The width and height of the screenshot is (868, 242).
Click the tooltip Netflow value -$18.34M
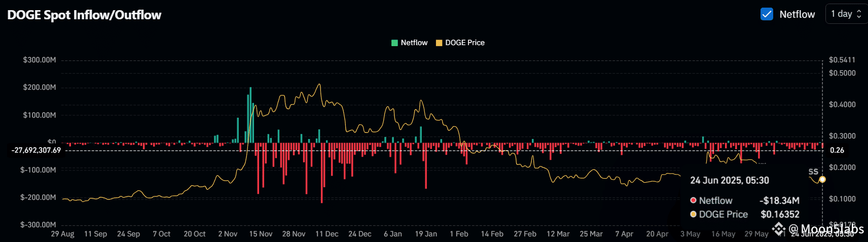pos(779,201)
